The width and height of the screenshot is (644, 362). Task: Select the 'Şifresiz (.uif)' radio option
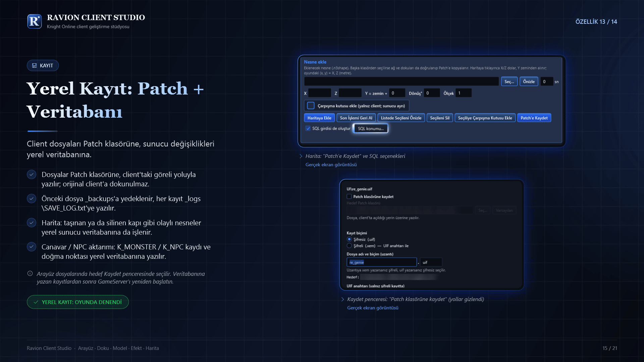tap(349, 239)
